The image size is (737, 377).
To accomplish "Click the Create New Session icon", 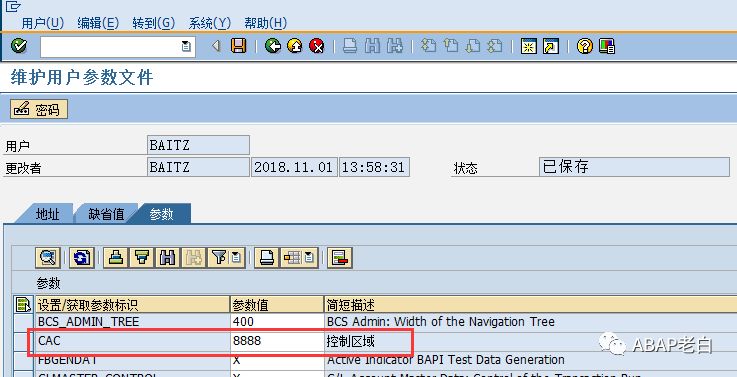I will click(528, 46).
